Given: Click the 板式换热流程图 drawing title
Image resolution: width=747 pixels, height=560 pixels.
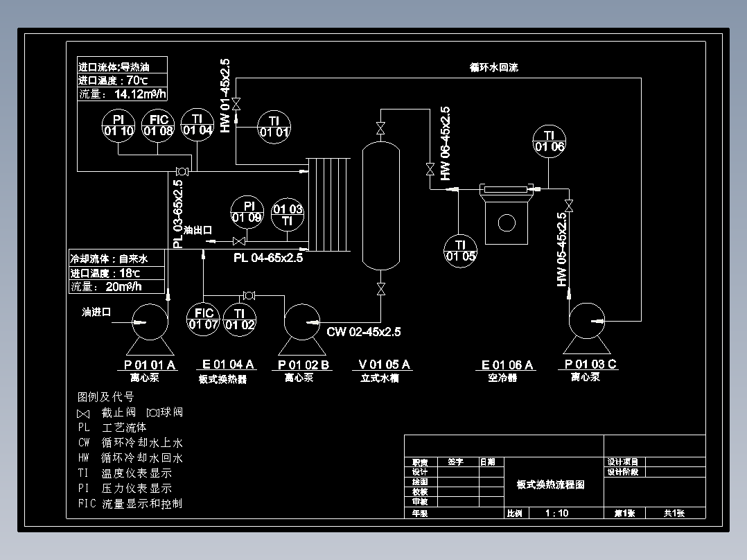Looking at the screenshot, I should click(549, 484).
